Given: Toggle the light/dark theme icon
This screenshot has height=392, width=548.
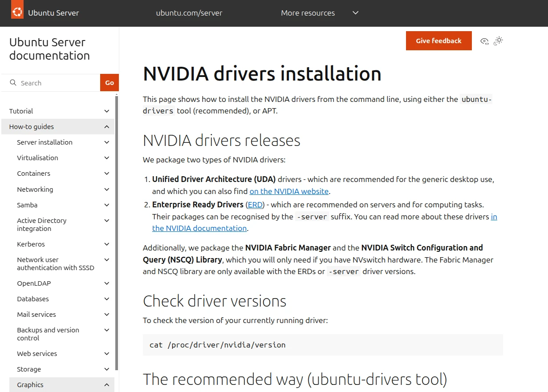Looking at the screenshot, I should pyautogui.click(x=498, y=41).
